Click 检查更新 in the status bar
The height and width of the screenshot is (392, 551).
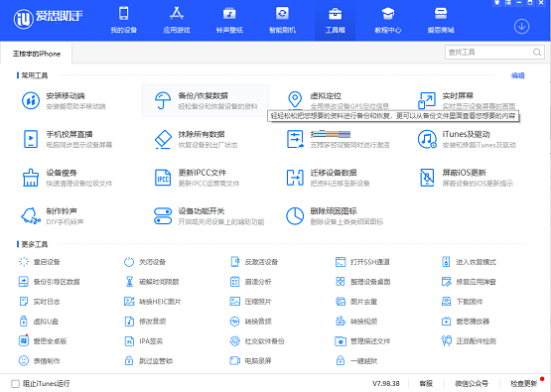pyautogui.click(x=523, y=384)
